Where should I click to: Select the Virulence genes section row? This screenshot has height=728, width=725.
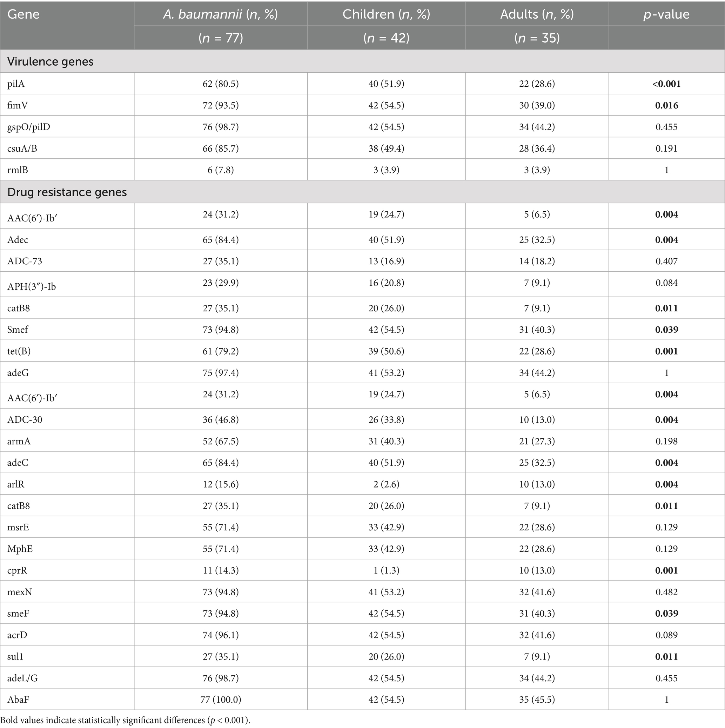pos(51,61)
